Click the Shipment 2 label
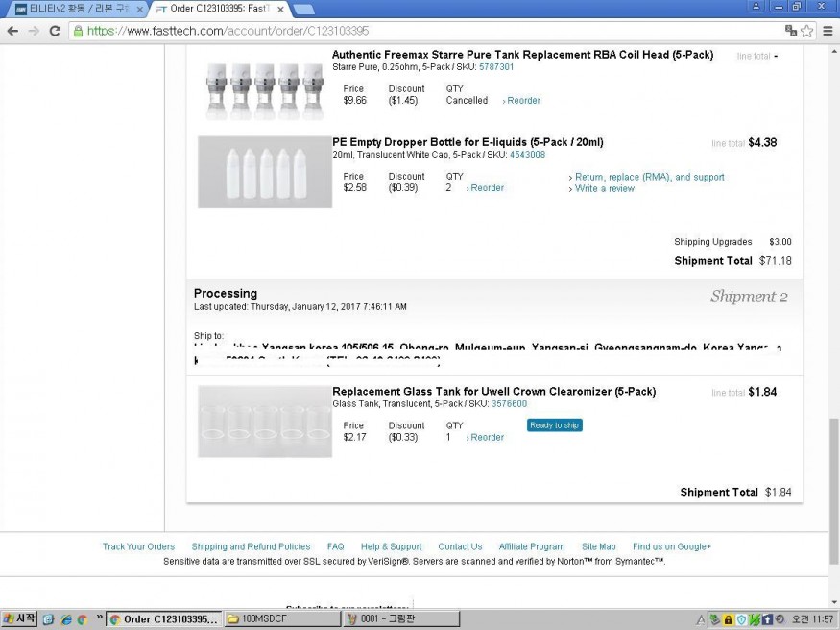This screenshot has height=630, width=840. click(x=749, y=296)
